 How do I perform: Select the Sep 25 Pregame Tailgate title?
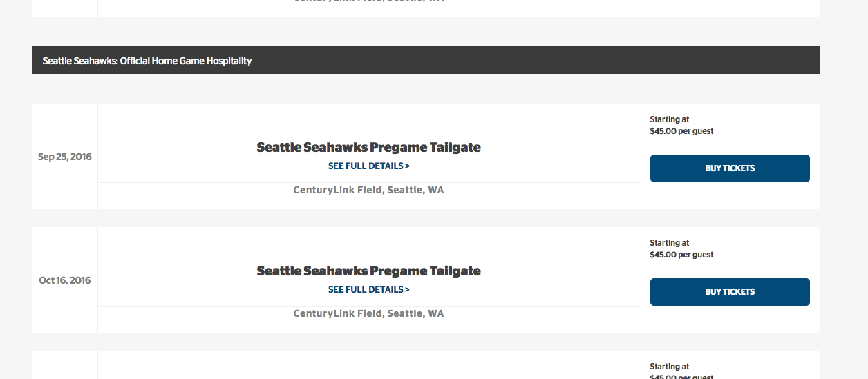point(369,147)
